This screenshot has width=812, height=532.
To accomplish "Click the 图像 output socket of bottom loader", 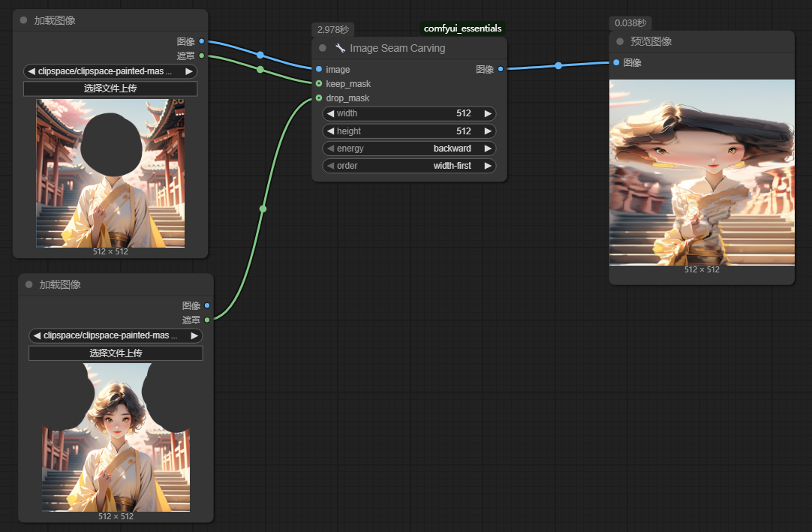I will click(x=207, y=305).
